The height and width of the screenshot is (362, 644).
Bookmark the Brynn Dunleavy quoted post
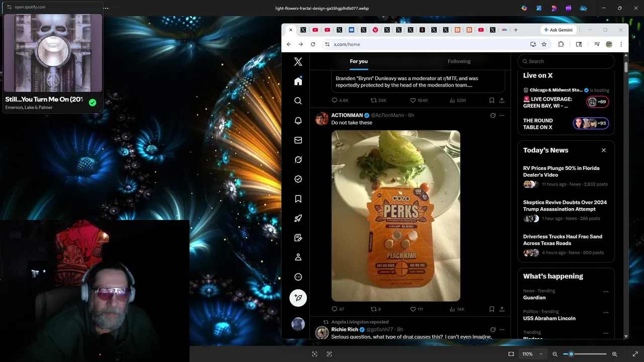[492, 101]
